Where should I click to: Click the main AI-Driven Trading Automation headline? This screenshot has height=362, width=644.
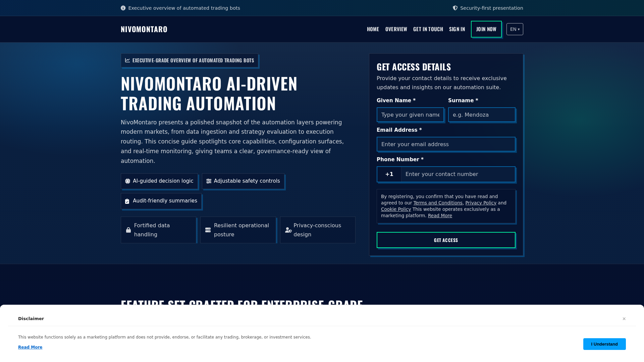[x=209, y=93]
